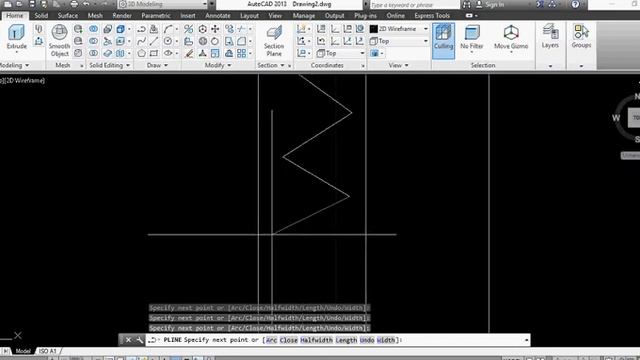
Task: Expand the Modify panel
Action: tap(218, 65)
